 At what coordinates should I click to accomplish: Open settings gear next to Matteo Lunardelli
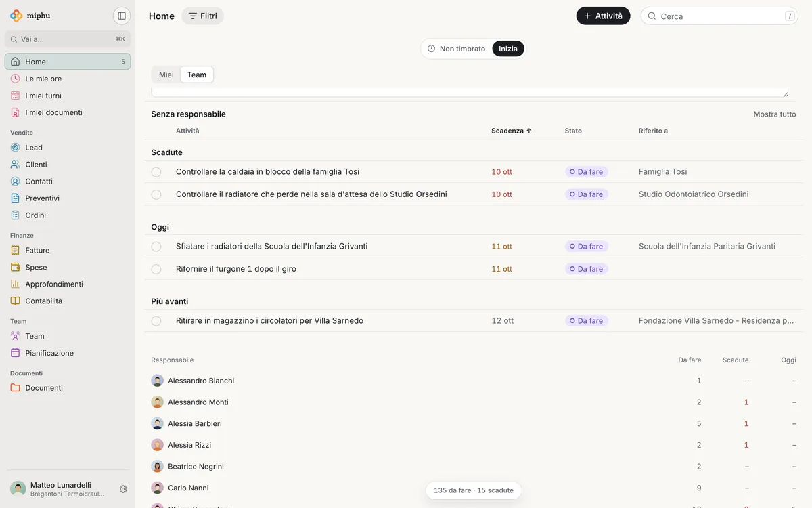tap(123, 489)
